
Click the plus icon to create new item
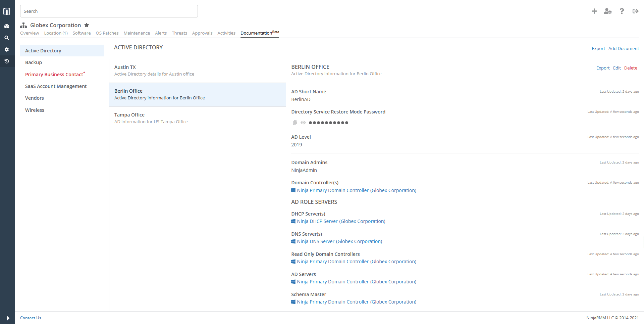pos(594,11)
